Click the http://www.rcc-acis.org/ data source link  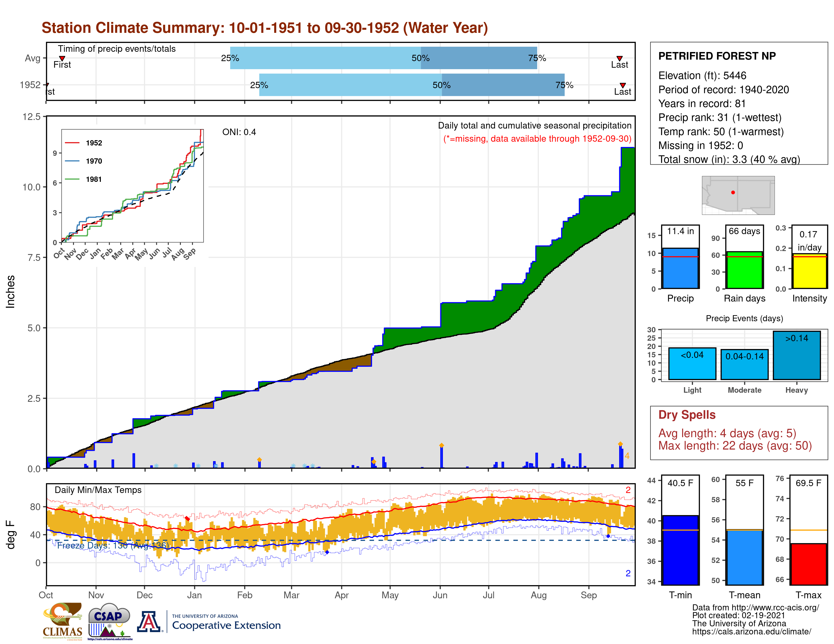[x=775, y=607]
